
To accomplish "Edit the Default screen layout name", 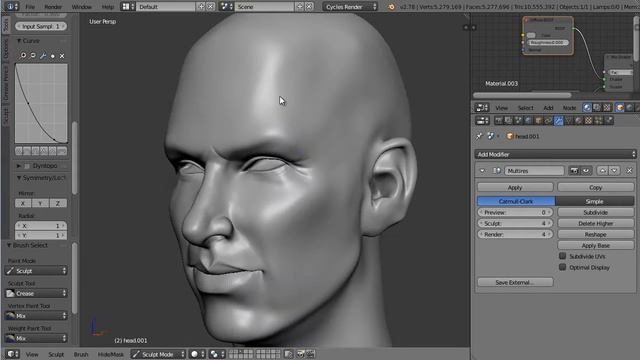I will click(166, 7).
